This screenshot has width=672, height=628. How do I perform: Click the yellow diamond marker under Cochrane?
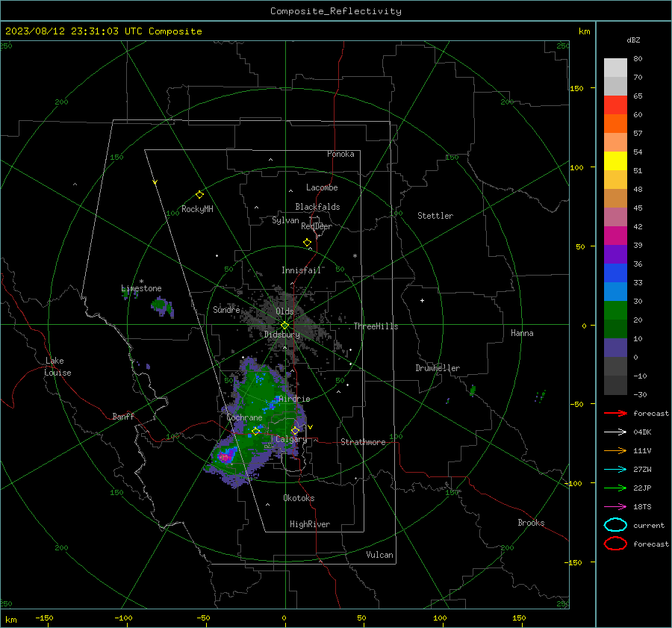256,431
